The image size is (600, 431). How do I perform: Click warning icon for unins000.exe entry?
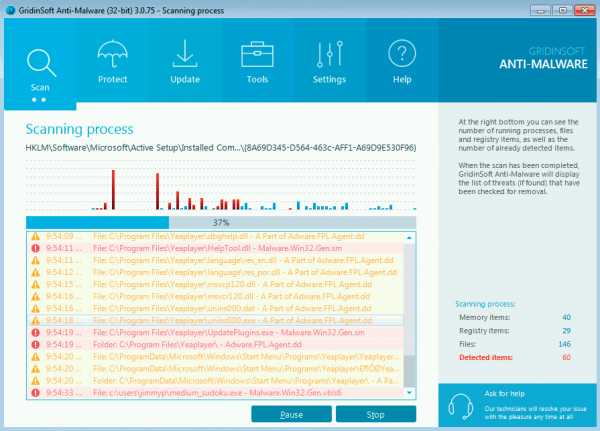click(36, 320)
